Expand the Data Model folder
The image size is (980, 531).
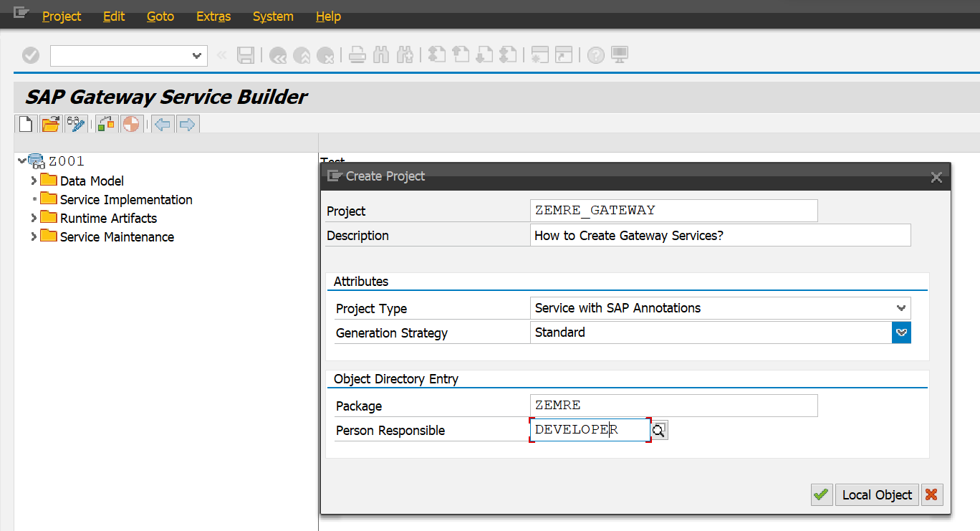(34, 181)
